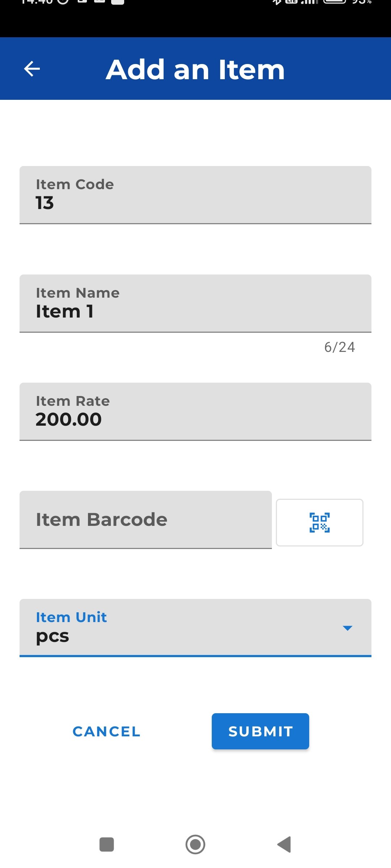This screenshot has width=391, height=868.
Task: Tap the back arrow in header
Action: point(32,69)
